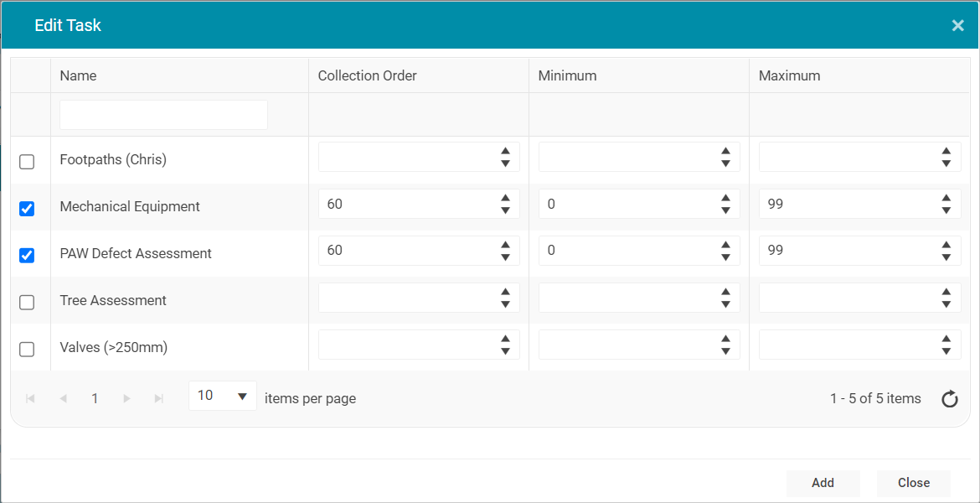The height and width of the screenshot is (503, 980).
Task: Click the Add button
Action: pyautogui.click(x=823, y=483)
